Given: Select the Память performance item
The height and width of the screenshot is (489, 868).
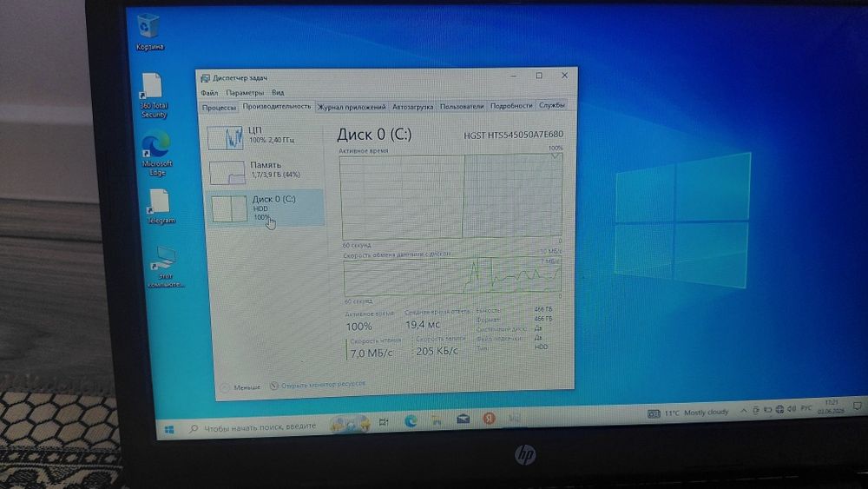Looking at the screenshot, I should pos(265,171).
